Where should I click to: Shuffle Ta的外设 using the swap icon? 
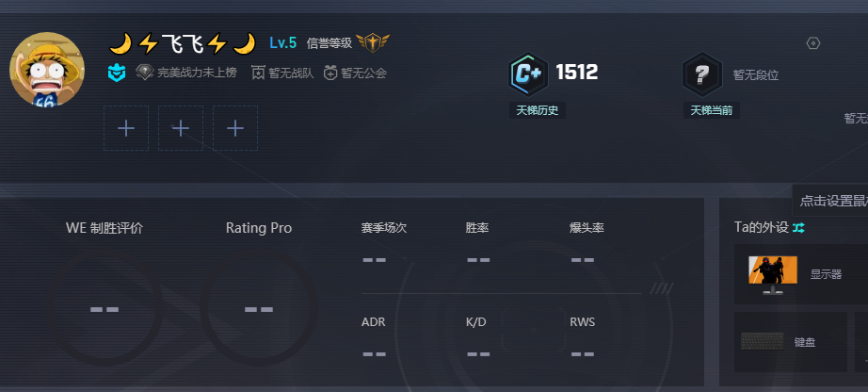798,227
